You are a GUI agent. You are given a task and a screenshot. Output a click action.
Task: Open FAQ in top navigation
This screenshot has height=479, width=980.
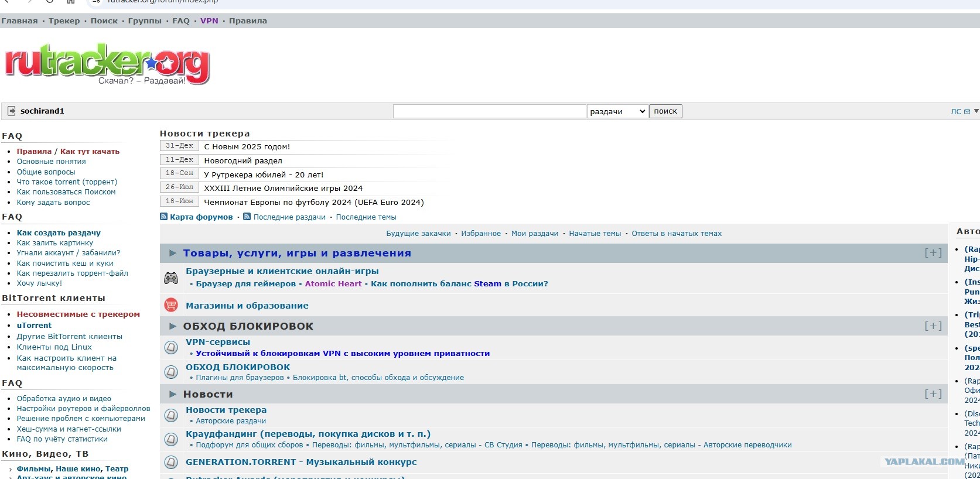[181, 21]
